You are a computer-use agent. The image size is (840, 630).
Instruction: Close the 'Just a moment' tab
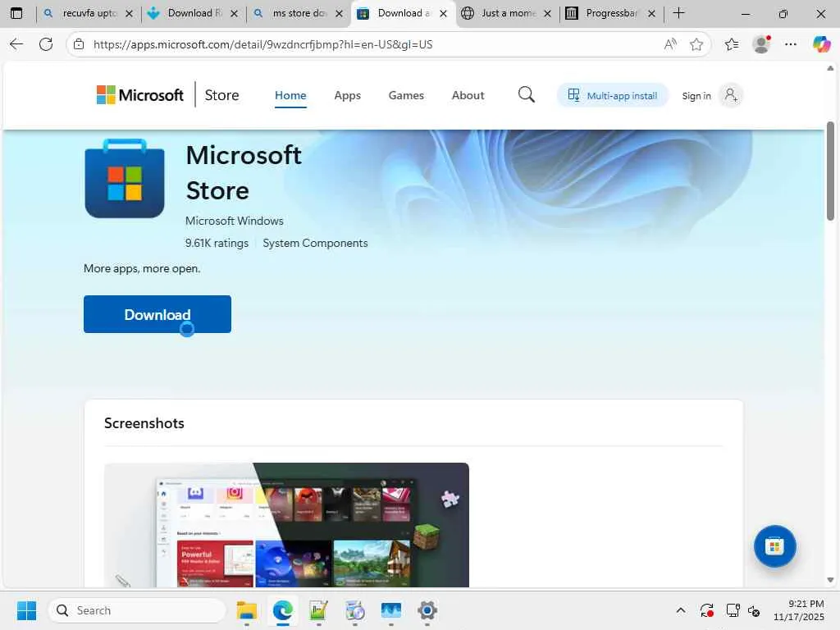tap(547, 13)
